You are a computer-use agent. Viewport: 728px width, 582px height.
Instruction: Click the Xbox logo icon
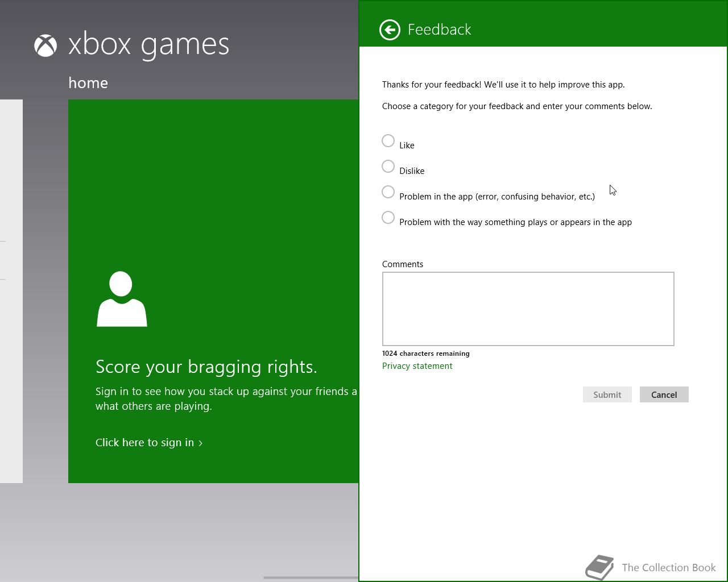tap(45, 46)
